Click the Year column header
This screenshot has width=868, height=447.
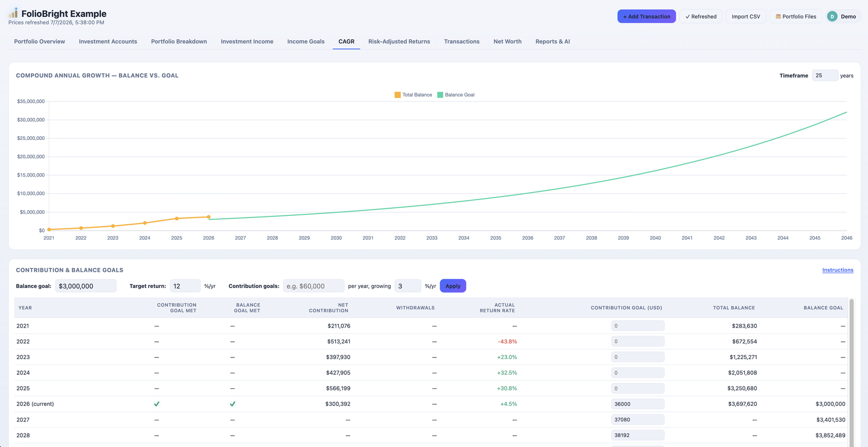click(x=25, y=308)
